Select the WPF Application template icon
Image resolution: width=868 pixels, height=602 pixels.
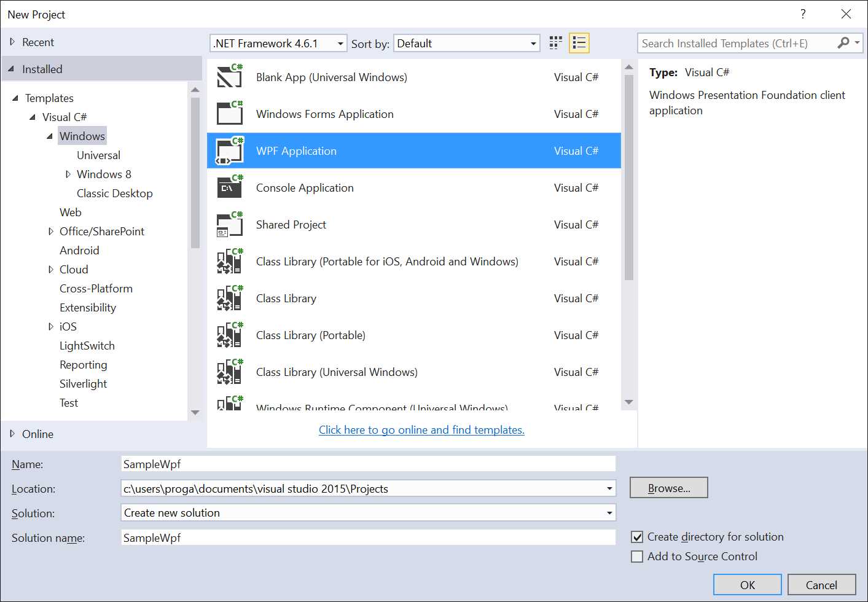[229, 150]
